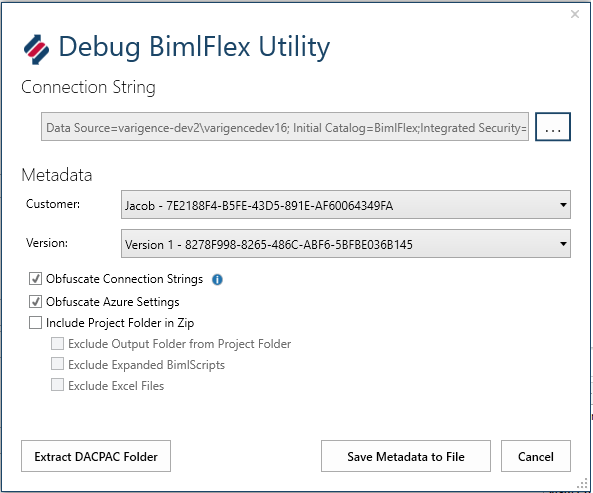
Task: Cancel the debug utility dialog
Action: click(536, 456)
